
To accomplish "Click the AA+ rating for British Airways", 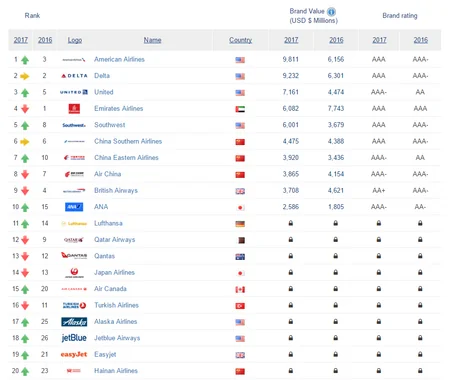I will point(379,190).
